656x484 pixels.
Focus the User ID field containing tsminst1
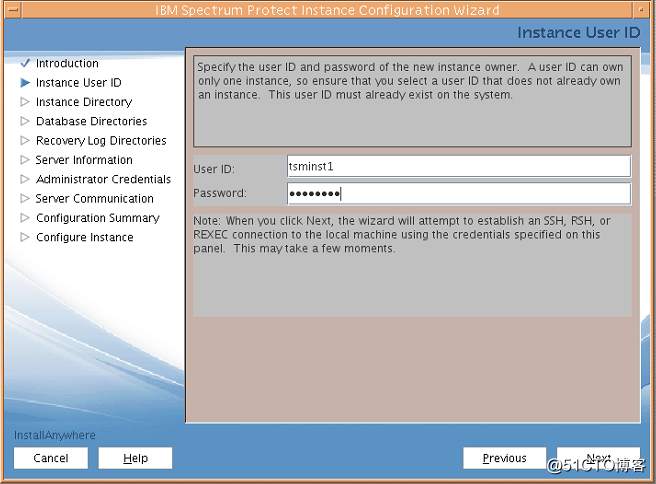[x=459, y=166]
